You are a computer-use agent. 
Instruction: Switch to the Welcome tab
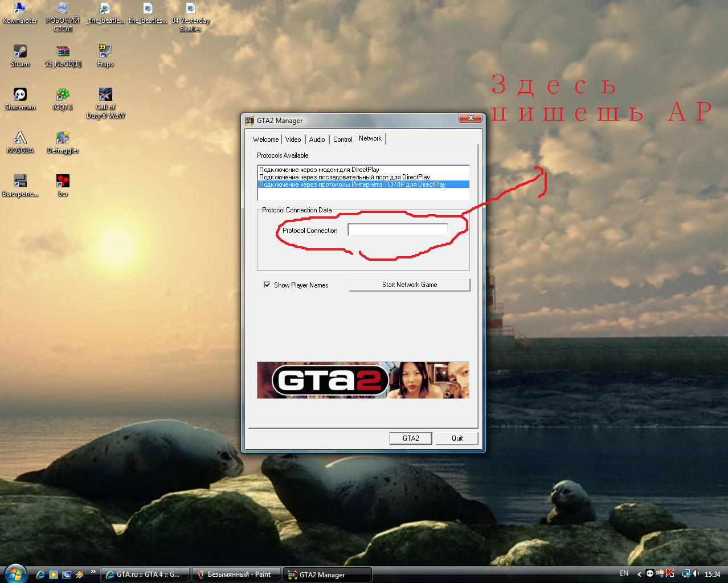pyautogui.click(x=265, y=139)
